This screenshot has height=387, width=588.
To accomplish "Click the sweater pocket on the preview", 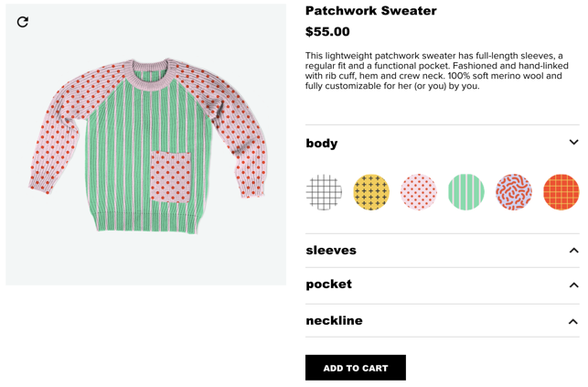I will [171, 177].
